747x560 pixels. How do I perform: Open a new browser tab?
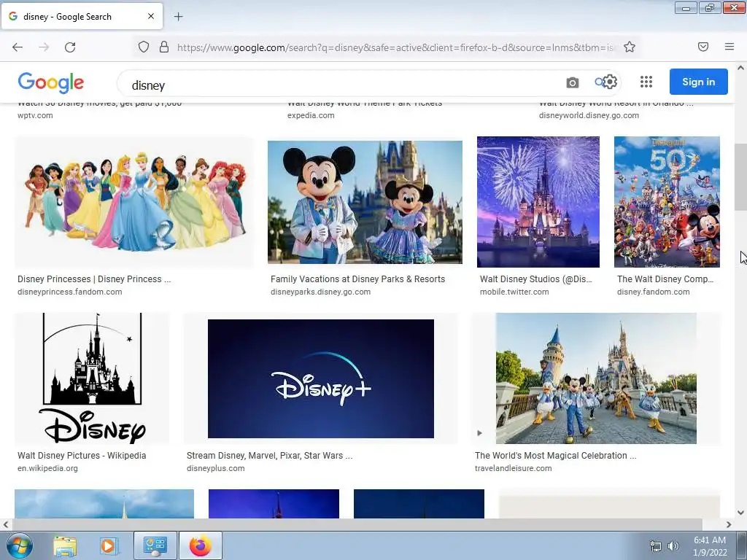click(x=178, y=17)
